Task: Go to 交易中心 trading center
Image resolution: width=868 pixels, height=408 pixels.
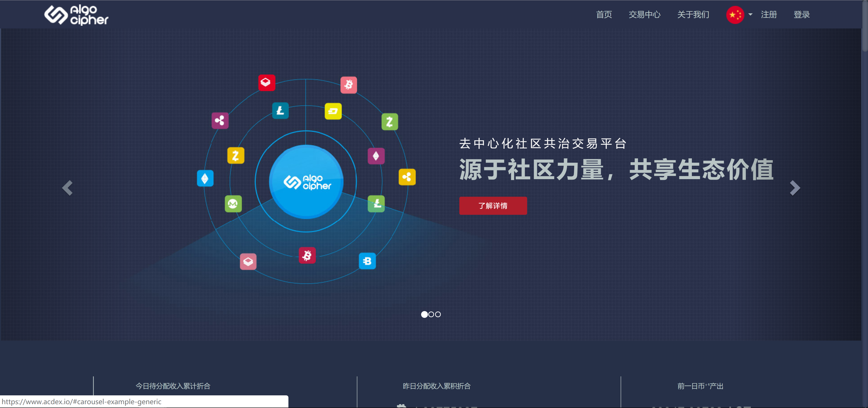Action: click(644, 14)
